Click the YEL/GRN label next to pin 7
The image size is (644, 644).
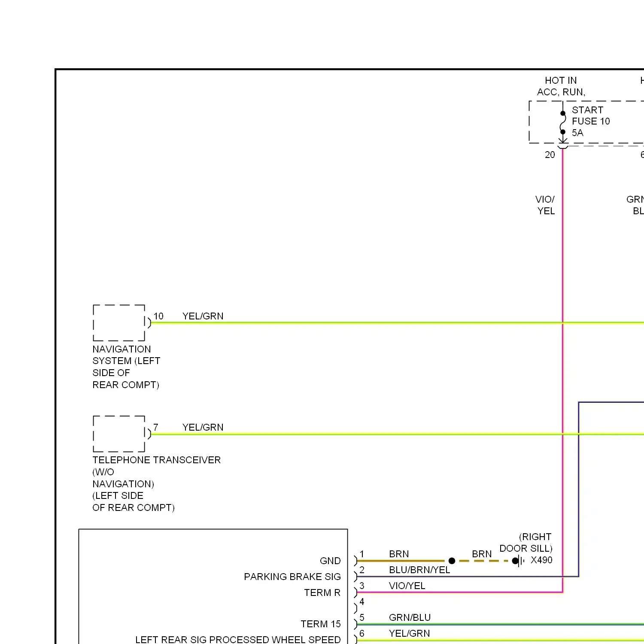pos(203,428)
